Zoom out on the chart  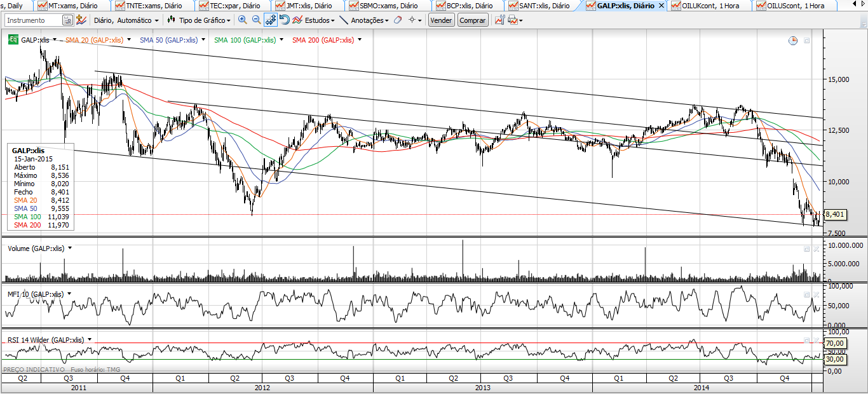point(257,20)
